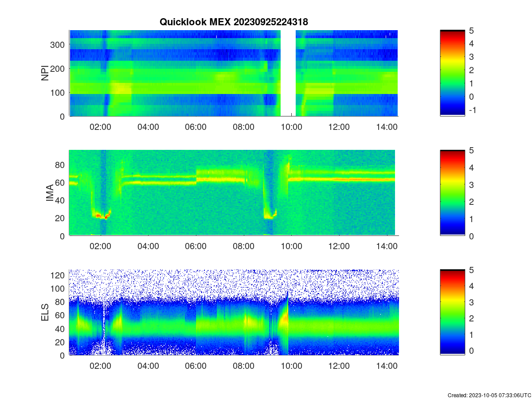Screen dimensions: 532x399
Task: Click the 0 label on IMA colorbar
Action: pyautogui.click(x=471, y=236)
